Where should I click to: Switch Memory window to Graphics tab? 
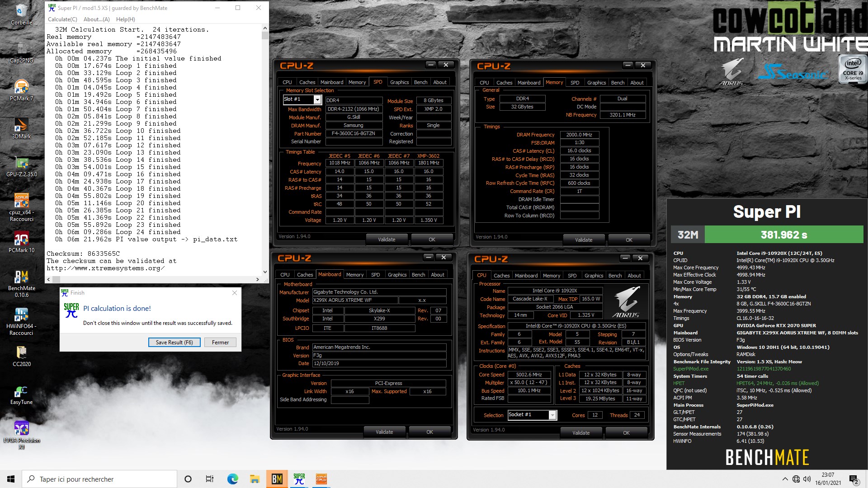point(596,83)
